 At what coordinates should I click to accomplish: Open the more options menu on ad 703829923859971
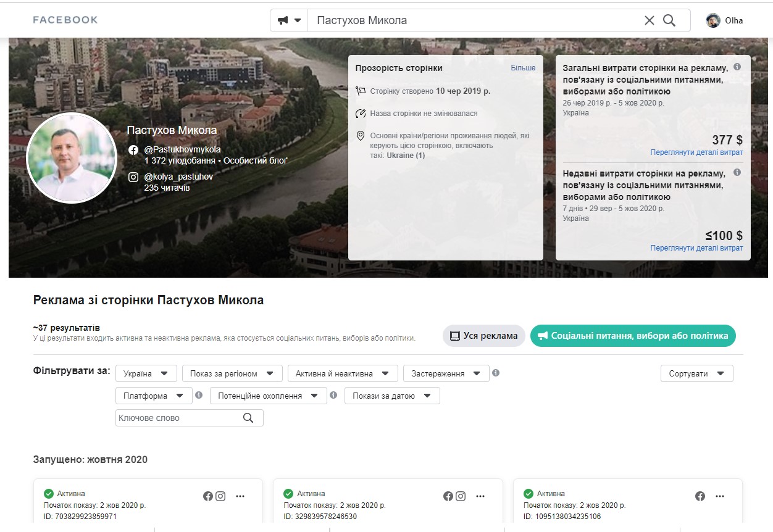(240, 496)
